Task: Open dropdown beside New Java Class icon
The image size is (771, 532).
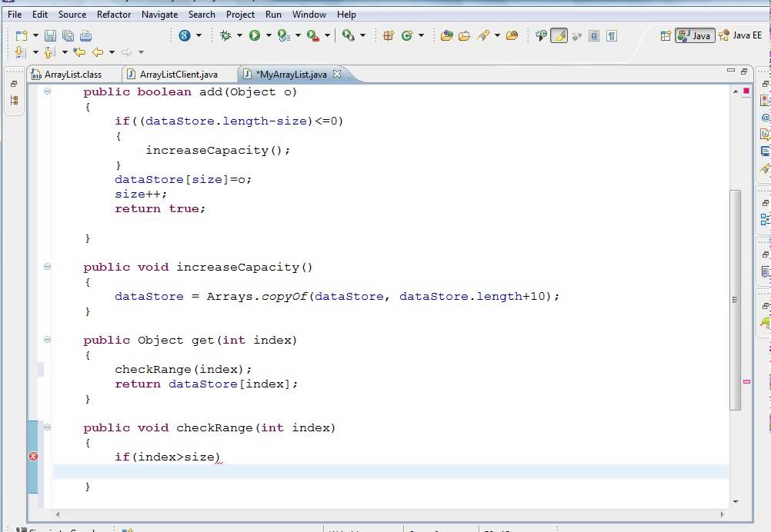Action: click(421, 35)
